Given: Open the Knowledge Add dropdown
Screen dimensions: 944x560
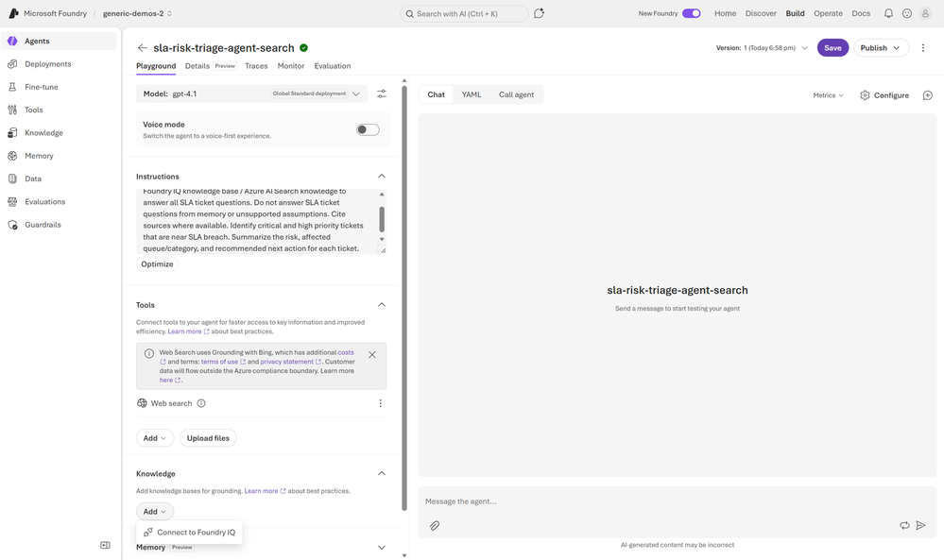Looking at the screenshot, I should 155,511.
